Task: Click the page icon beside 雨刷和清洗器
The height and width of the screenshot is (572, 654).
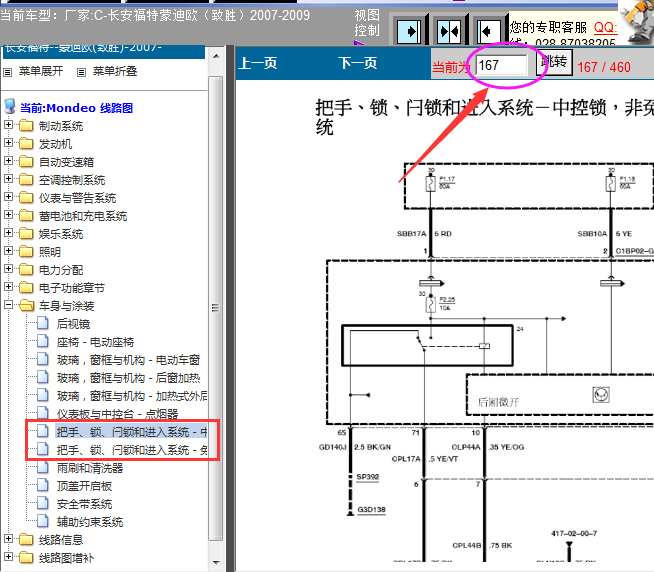Action: (43, 467)
